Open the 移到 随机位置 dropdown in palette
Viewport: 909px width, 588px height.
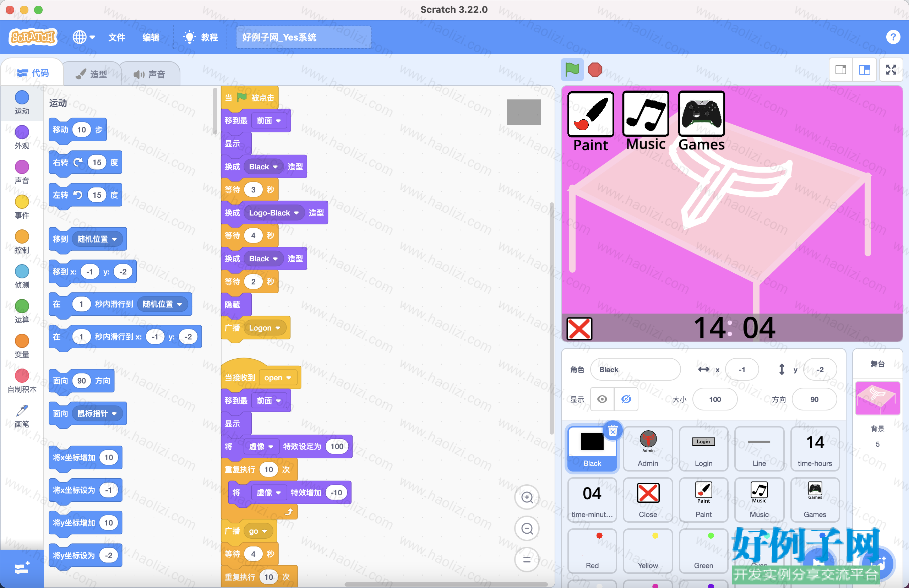pyautogui.click(x=97, y=239)
